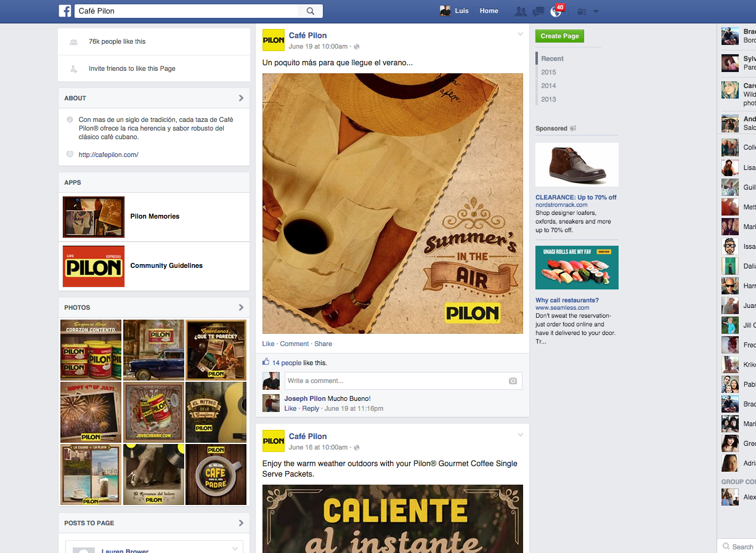Go to the Home link
This screenshot has width=756, height=553.
[489, 11]
